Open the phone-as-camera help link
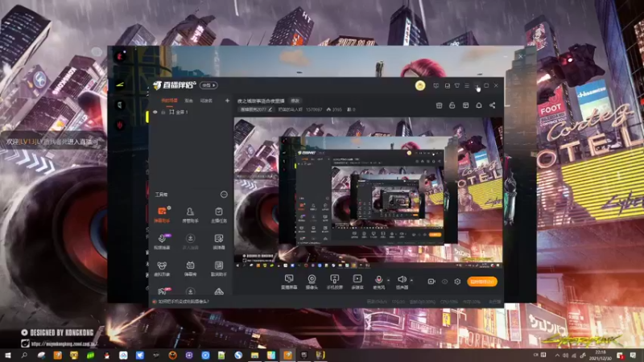 tap(184, 301)
